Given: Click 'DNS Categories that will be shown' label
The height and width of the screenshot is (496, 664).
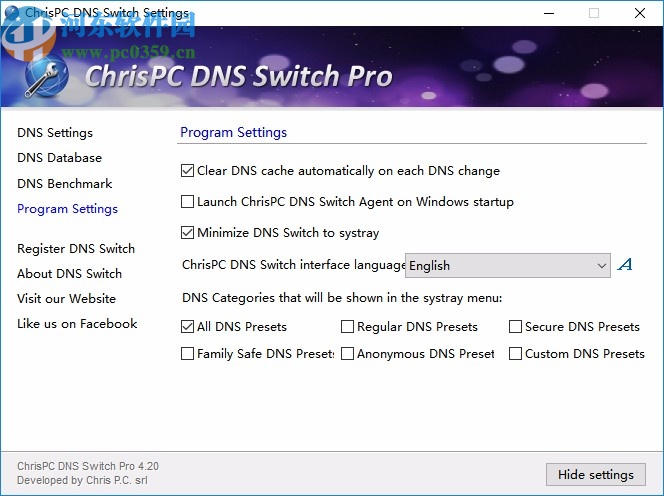Looking at the screenshot, I should coord(342,298).
